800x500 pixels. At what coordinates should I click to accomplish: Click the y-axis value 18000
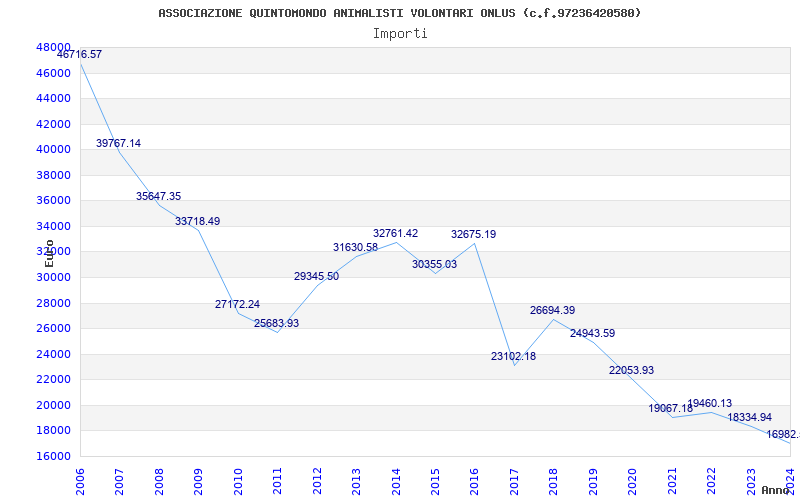coord(53,431)
